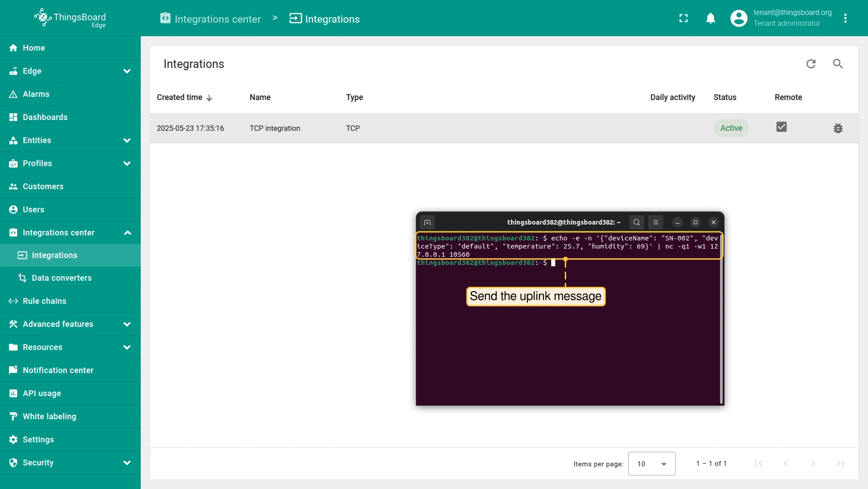This screenshot has height=489, width=868.
Task: Open the search icon in Integrations table
Action: point(838,64)
